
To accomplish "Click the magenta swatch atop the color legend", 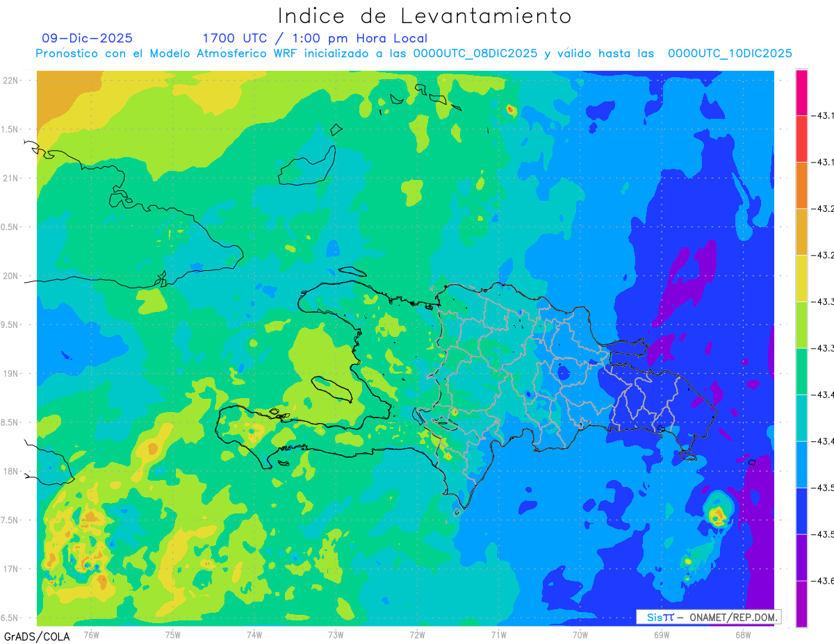I will pyautogui.click(x=801, y=92).
